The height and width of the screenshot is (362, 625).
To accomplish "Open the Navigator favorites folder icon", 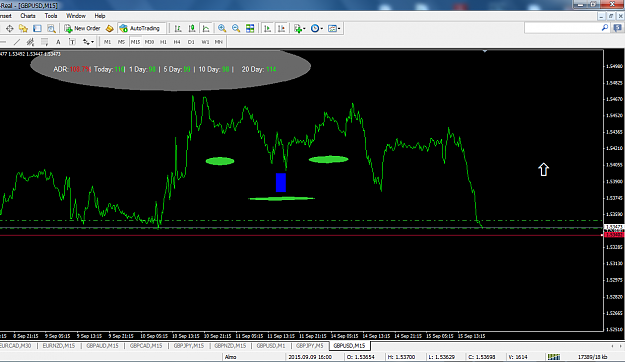I will click(x=23, y=28).
